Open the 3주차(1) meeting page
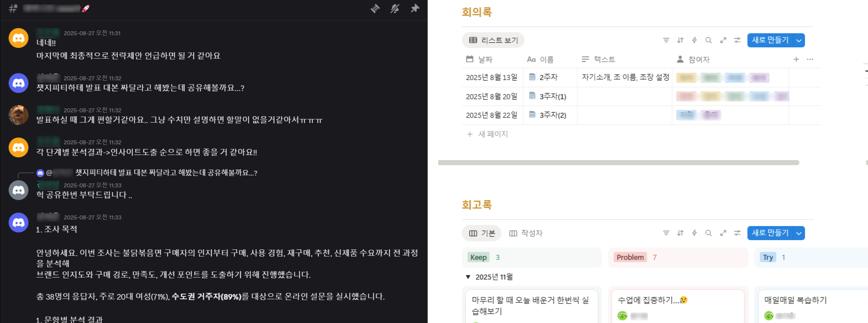This screenshot has width=868, height=323. [552, 97]
